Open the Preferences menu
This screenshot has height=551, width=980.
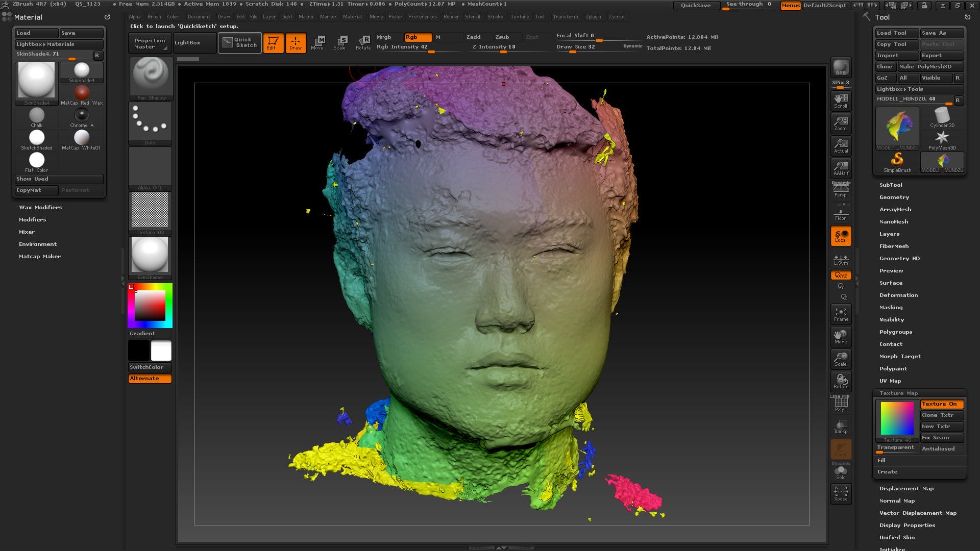[x=422, y=16]
